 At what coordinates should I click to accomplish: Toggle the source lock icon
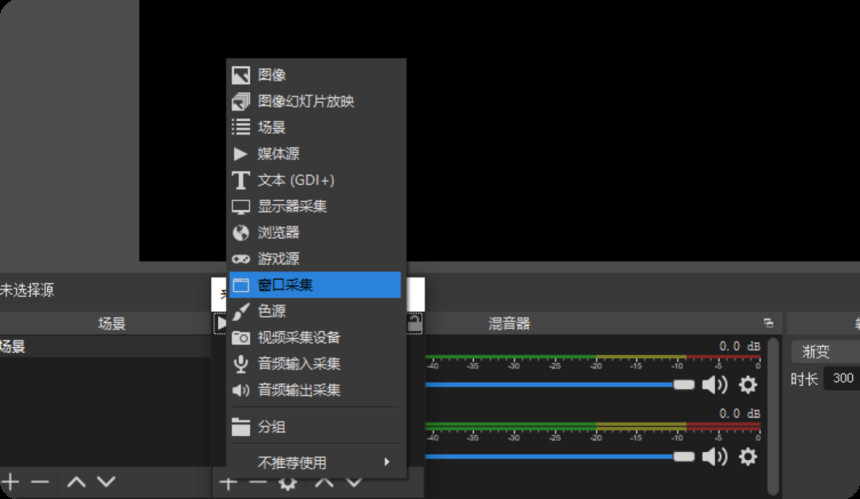415,323
